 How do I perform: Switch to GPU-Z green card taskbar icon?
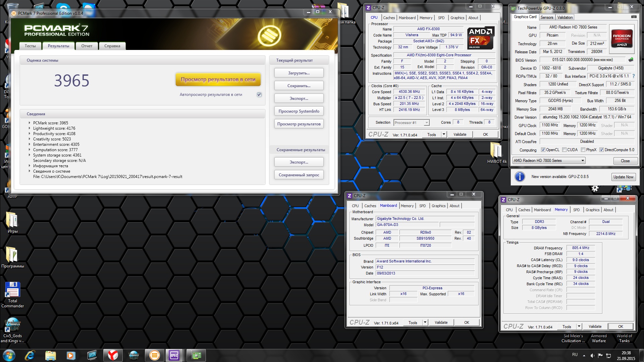196,355
